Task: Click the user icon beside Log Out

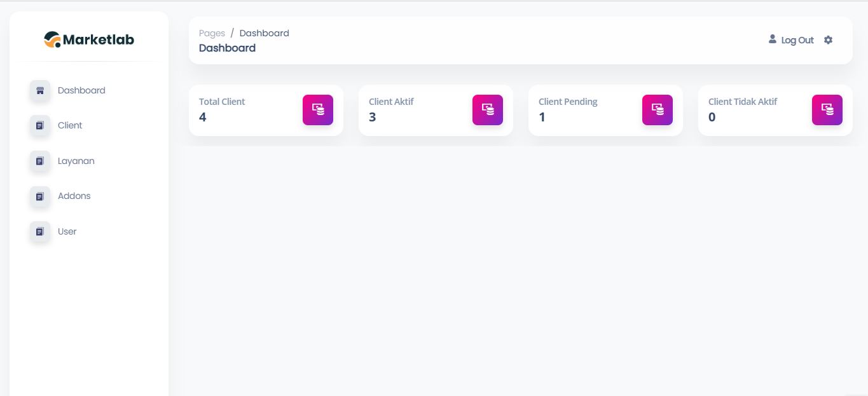Action: coord(773,39)
